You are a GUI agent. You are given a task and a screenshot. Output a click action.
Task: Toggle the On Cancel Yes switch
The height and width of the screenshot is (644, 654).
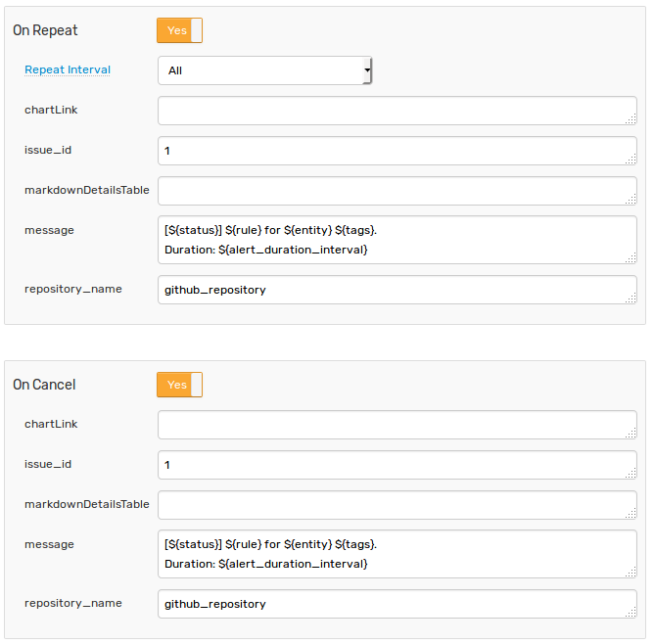coord(179,385)
